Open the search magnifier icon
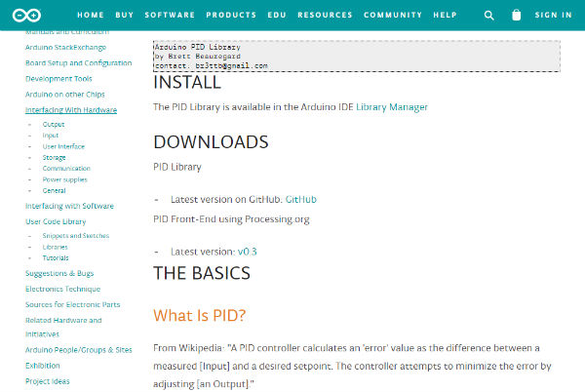585x392 pixels. [x=489, y=16]
